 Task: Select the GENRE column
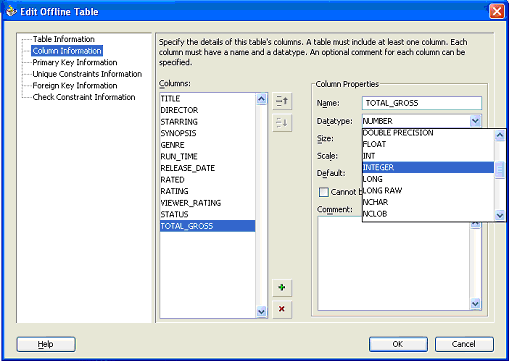click(x=208, y=145)
